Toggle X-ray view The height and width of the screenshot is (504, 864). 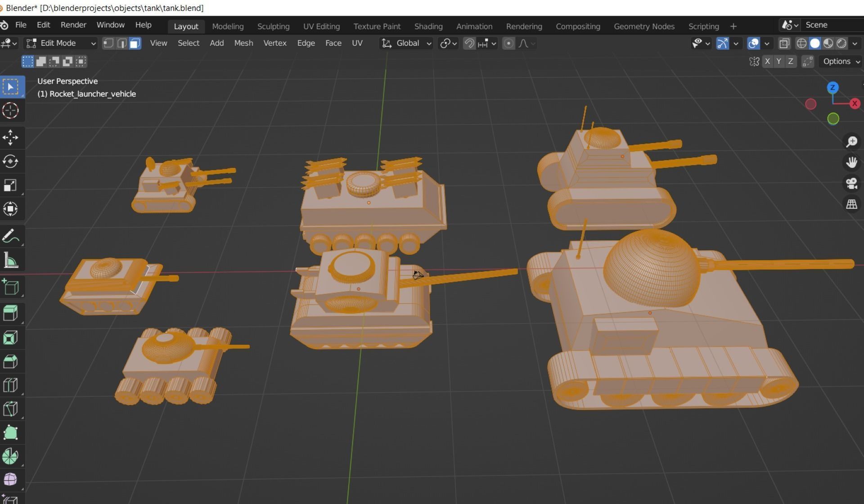[784, 43]
